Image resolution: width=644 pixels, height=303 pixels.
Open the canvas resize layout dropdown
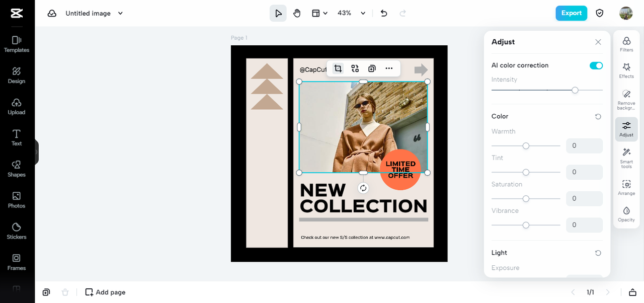point(319,13)
